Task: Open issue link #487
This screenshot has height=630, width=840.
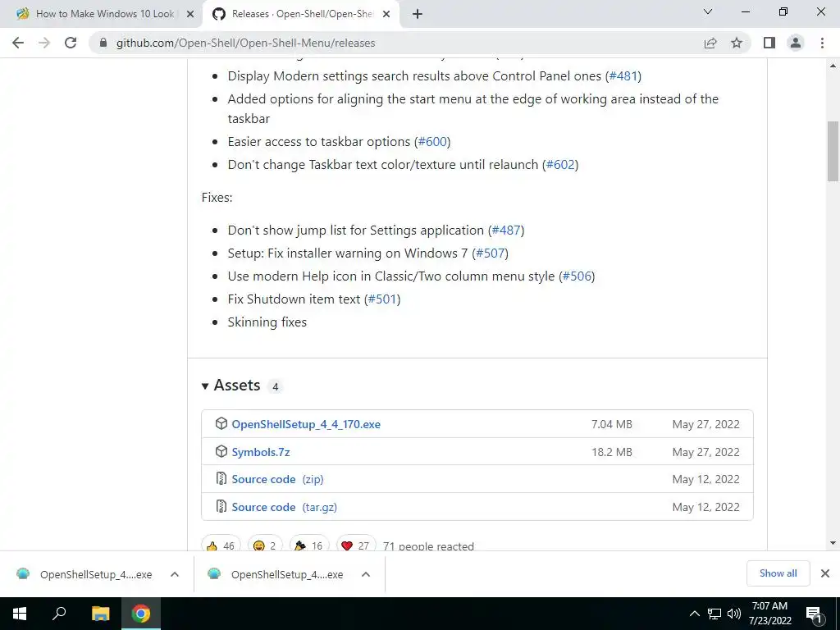Action: [x=506, y=231]
